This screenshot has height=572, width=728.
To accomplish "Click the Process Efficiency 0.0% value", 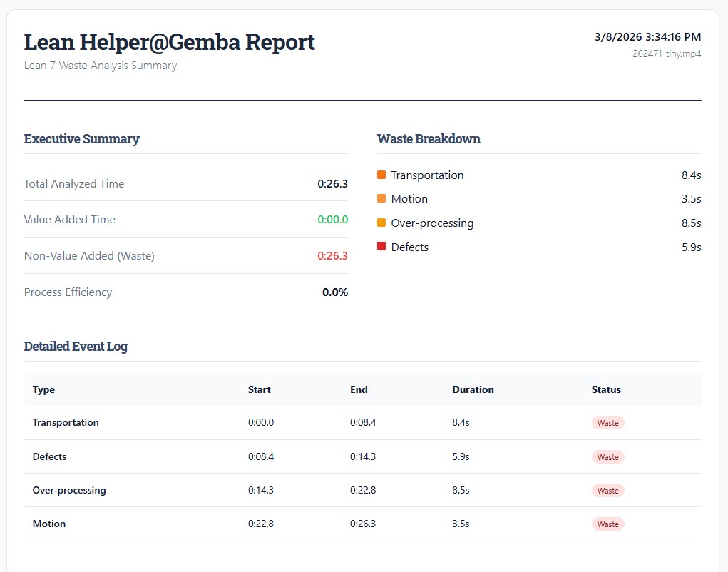I will (335, 292).
